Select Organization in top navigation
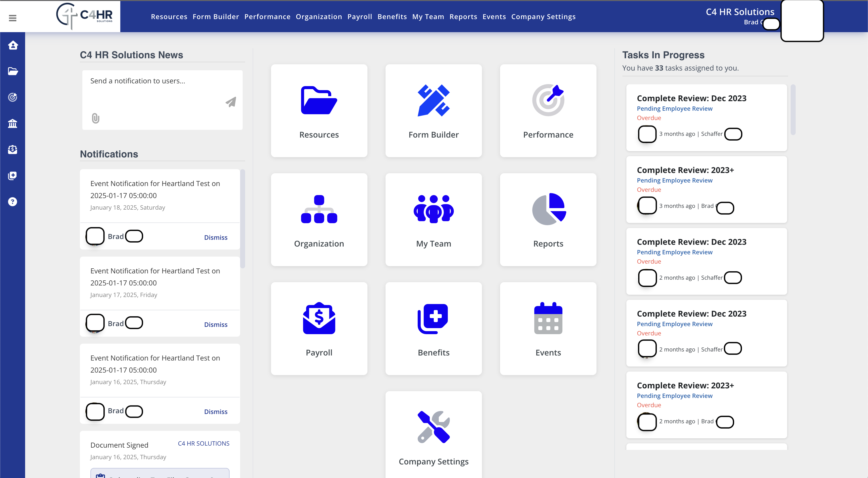The height and width of the screenshot is (478, 868). [x=319, y=17]
